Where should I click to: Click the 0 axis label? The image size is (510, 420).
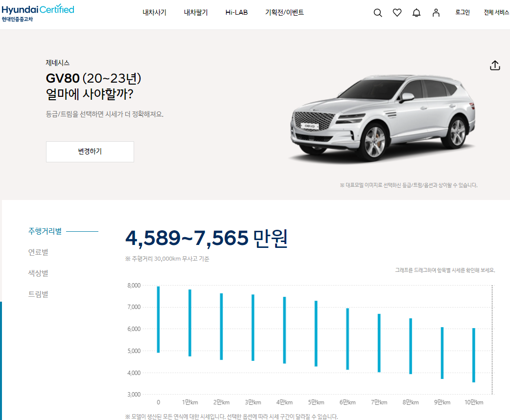pyautogui.click(x=159, y=402)
